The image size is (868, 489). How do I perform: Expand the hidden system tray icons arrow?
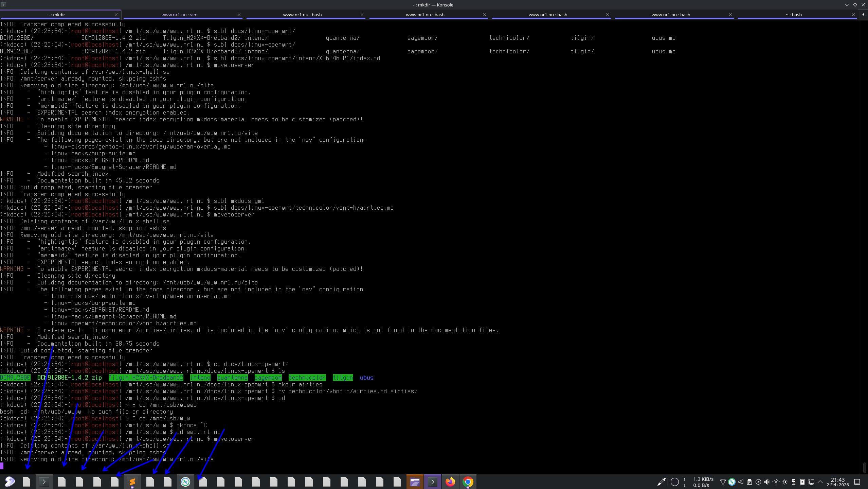[820, 482]
